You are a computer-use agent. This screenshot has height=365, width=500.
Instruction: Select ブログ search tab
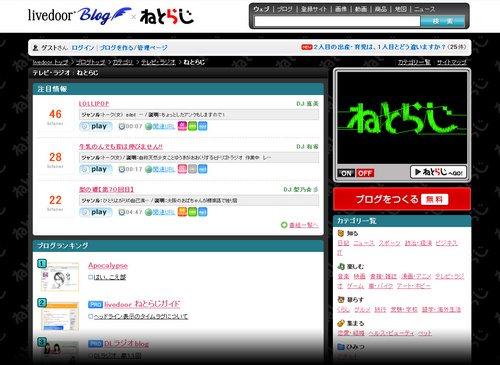[x=285, y=9]
